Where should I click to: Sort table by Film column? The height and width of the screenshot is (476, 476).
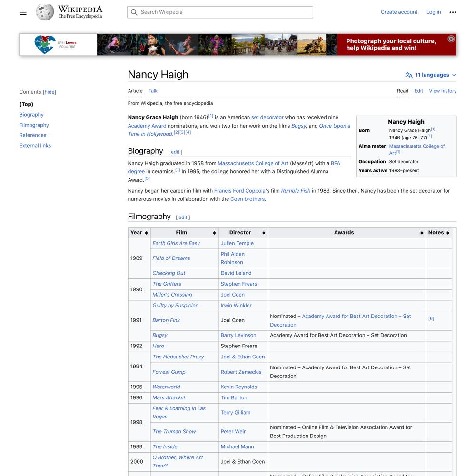pos(214,233)
